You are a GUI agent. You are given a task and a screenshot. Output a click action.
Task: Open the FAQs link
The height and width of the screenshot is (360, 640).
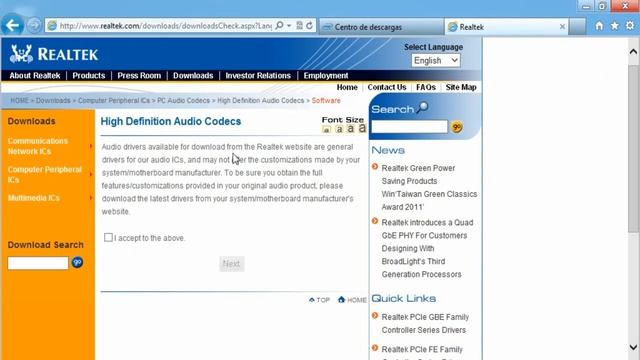click(x=426, y=87)
